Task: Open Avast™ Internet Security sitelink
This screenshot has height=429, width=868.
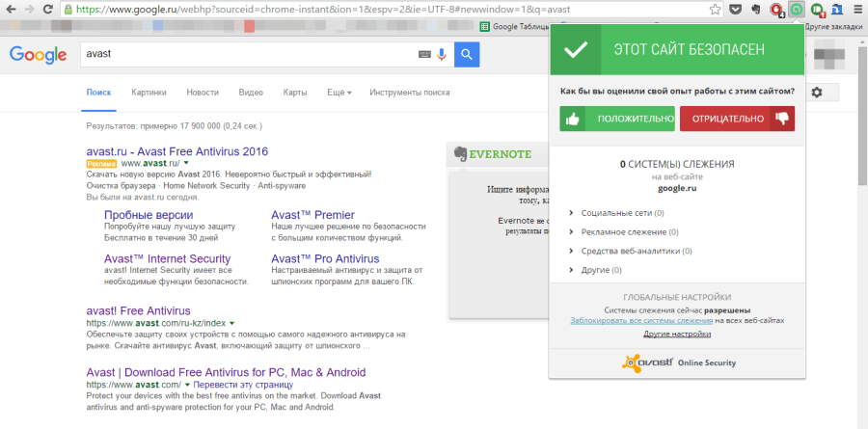Action: [167, 258]
